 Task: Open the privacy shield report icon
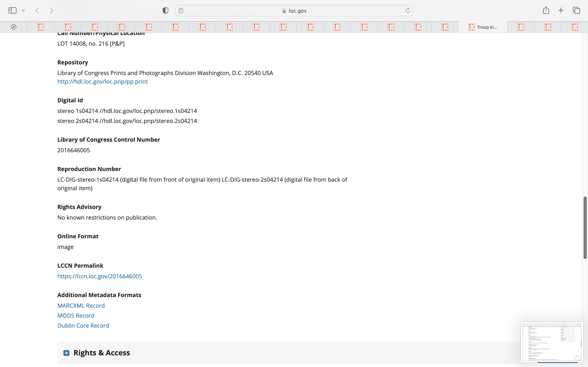coord(165,10)
